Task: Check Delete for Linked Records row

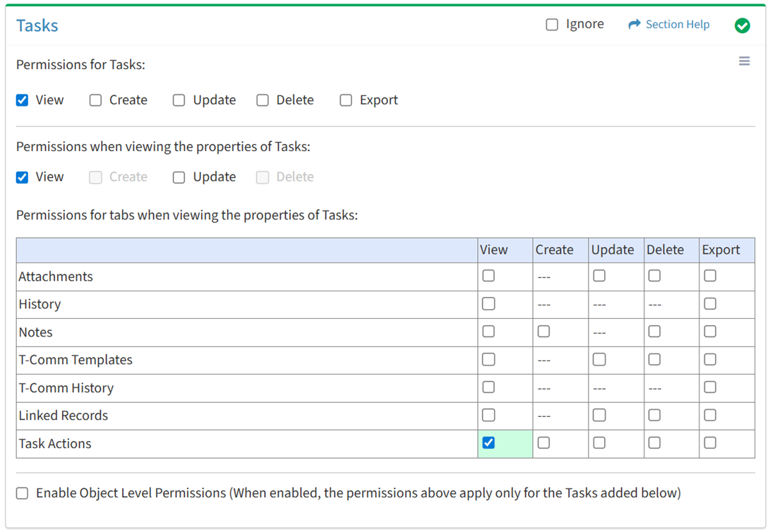Action: (x=654, y=416)
